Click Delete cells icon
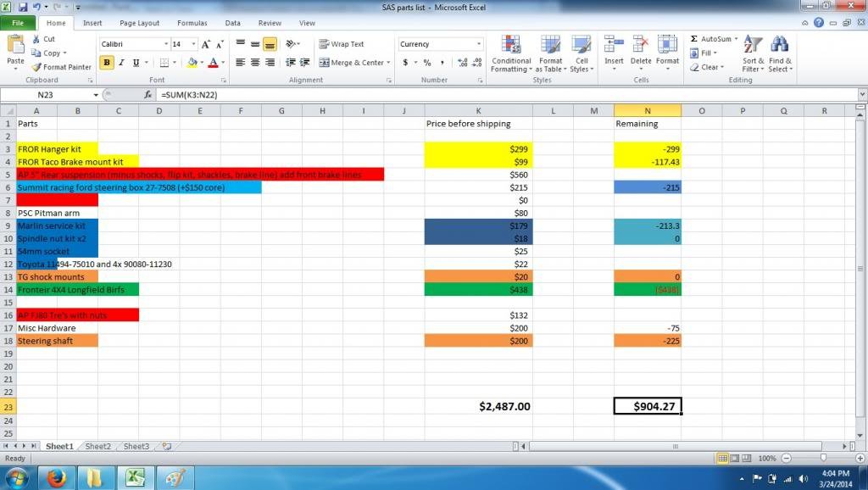 point(641,46)
